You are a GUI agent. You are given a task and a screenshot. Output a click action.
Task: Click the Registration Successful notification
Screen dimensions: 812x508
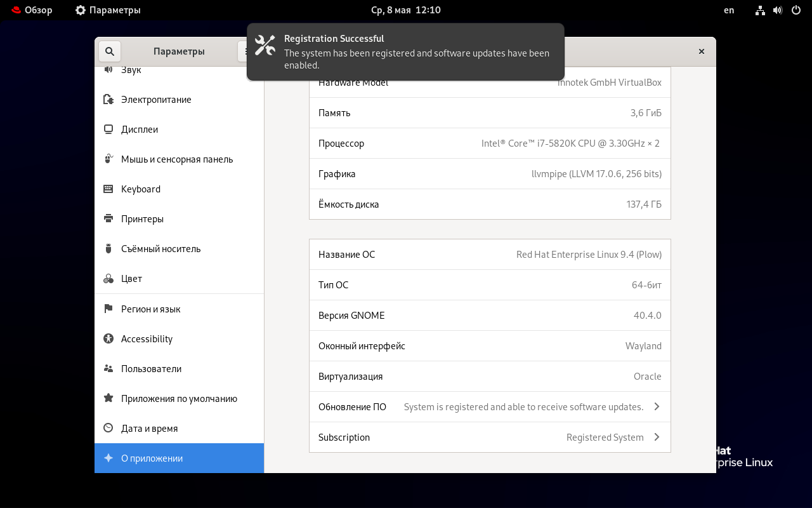405,52
